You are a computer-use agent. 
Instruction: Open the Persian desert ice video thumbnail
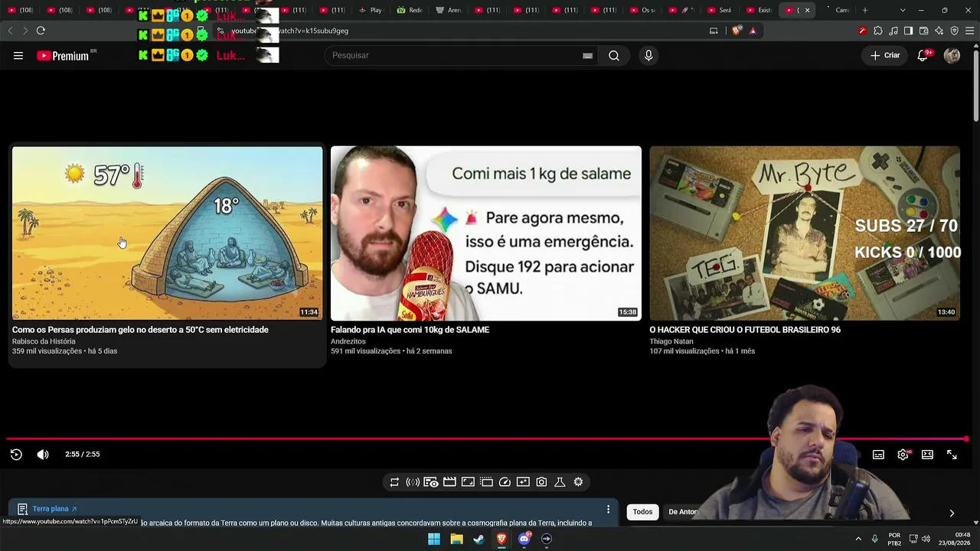click(x=168, y=233)
